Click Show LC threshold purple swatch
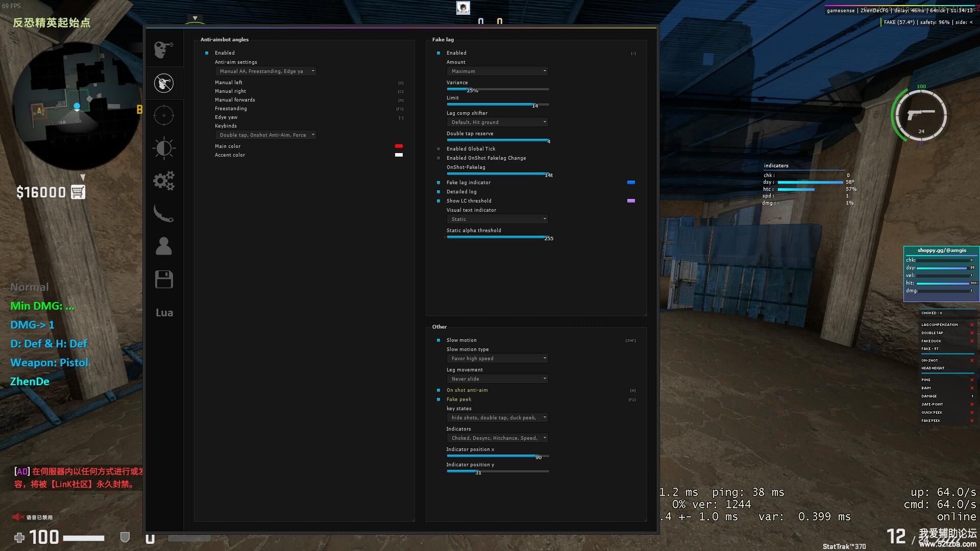The image size is (980, 551). tap(631, 201)
